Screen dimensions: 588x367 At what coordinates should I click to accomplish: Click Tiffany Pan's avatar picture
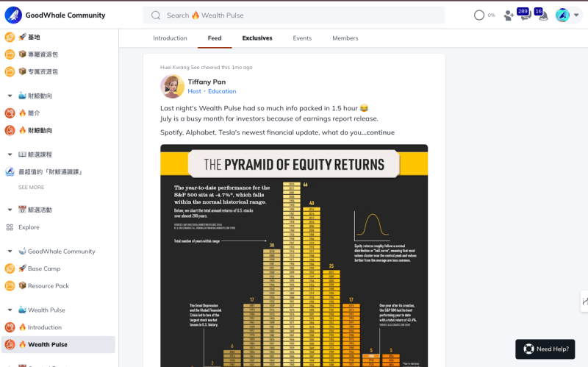pyautogui.click(x=173, y=86)
